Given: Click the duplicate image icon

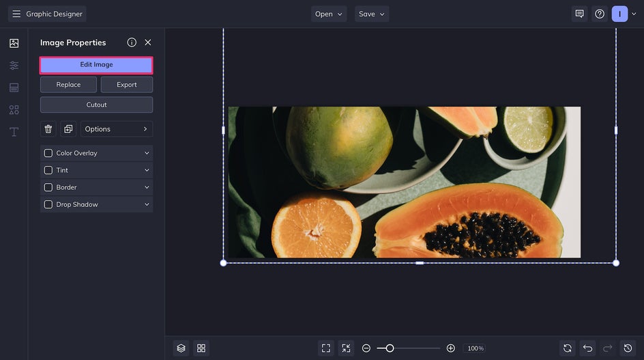Looking at the screenshot, I should (x=68, y=129).
